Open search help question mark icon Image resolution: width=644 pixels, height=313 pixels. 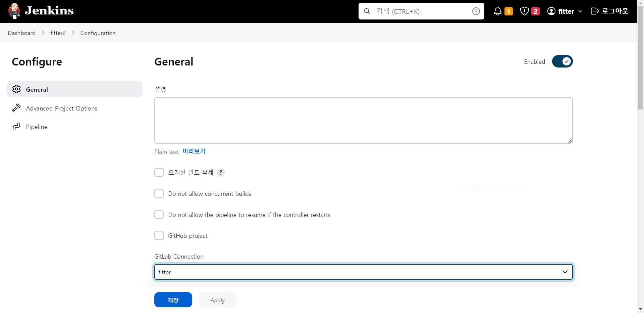coord(476,11)
